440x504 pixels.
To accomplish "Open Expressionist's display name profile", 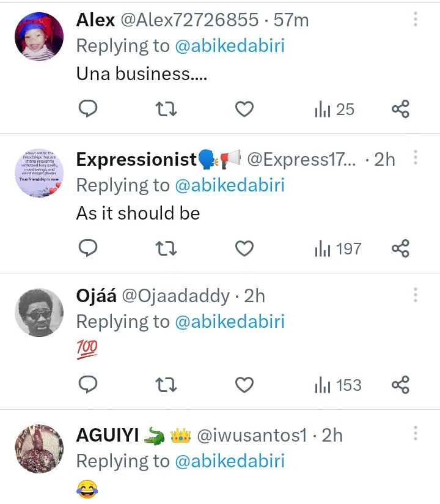I will pos(136,160).
